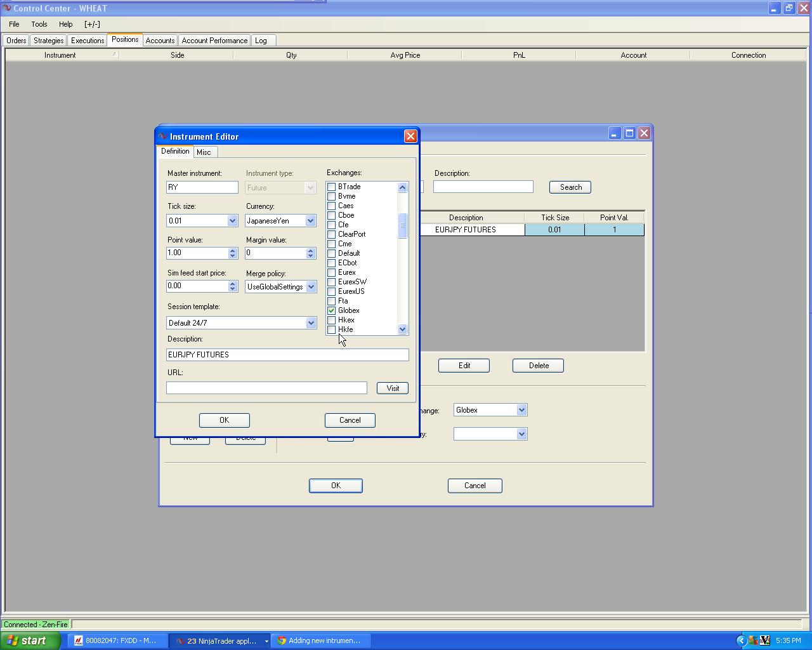Click the Master instrument input field

pyautogui.click(x=202, y=187)
